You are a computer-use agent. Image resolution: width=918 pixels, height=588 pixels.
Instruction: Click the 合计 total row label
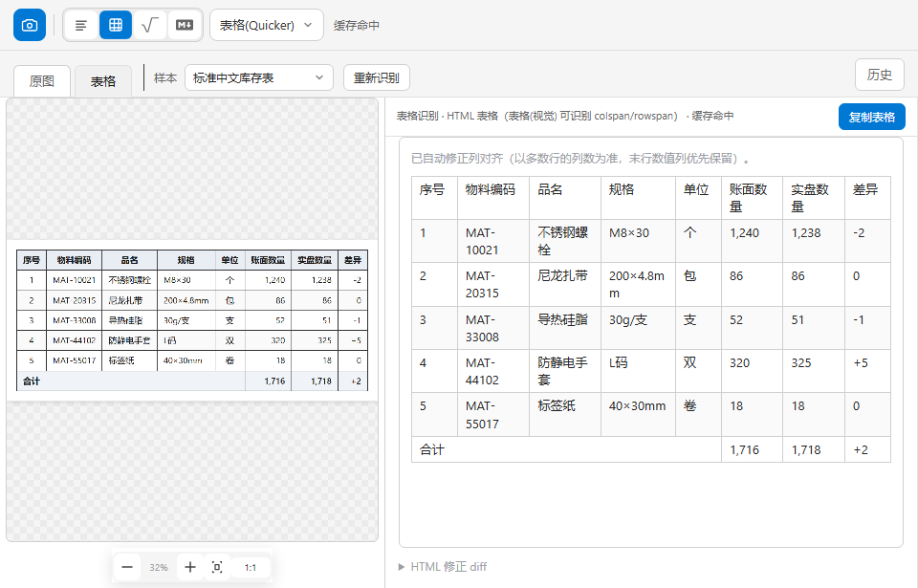coord(566,449)
